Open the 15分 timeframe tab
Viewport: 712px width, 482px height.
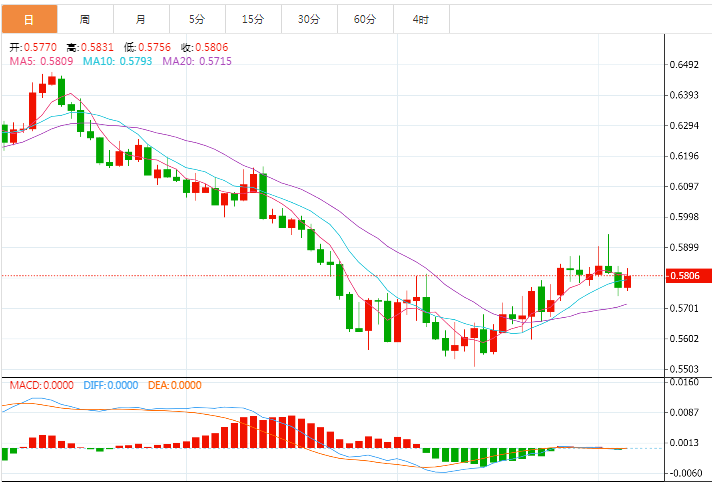253,20
